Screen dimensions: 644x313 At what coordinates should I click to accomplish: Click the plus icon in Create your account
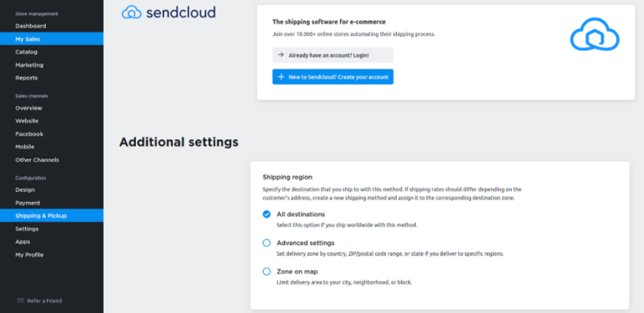tap(281, 77)
